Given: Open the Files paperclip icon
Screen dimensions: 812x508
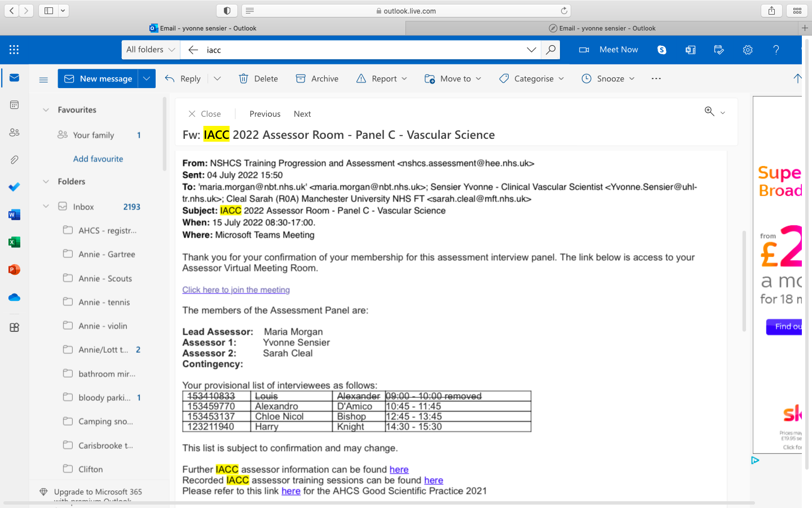Looking at the screenshot, I should 14,160.
